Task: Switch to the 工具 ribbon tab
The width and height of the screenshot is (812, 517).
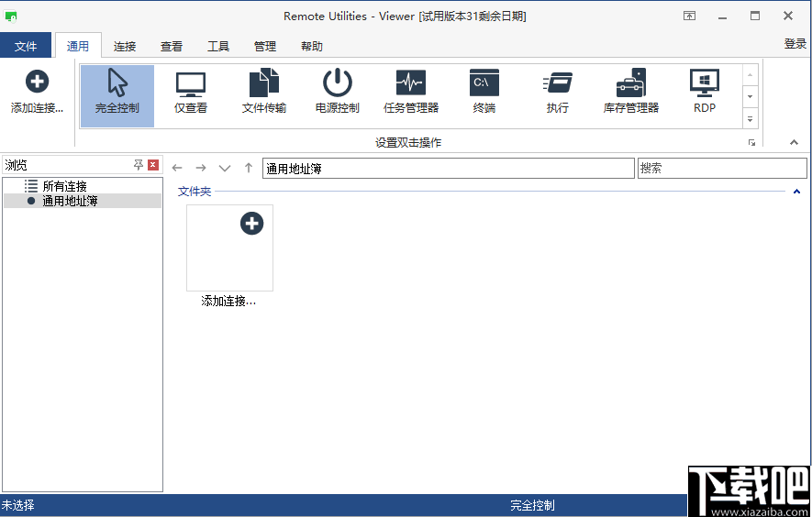Action: click(218, 46)
